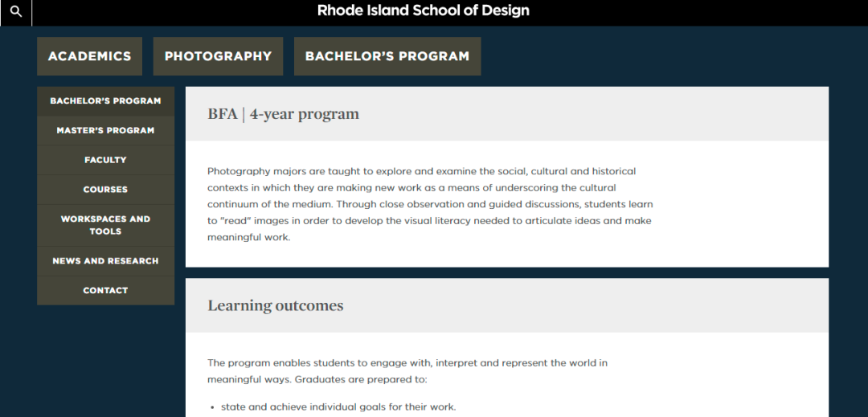Go to the Contact sidebar item
The width and height of the screenshot is (868, 417).
coord(106,290)
